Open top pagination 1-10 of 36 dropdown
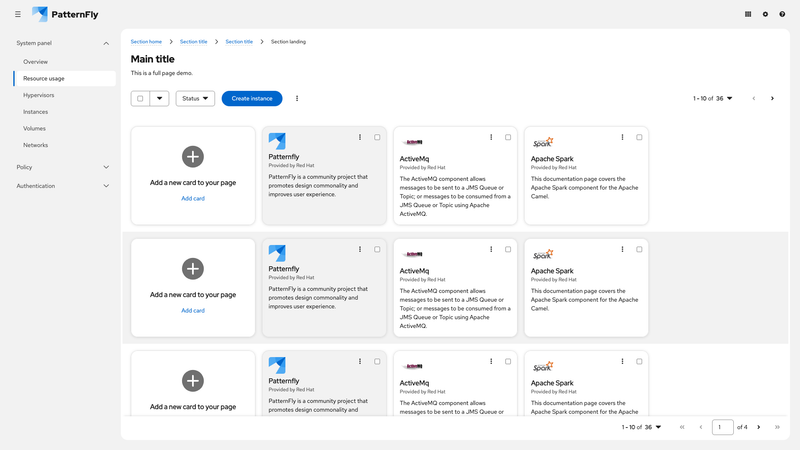 713,98
